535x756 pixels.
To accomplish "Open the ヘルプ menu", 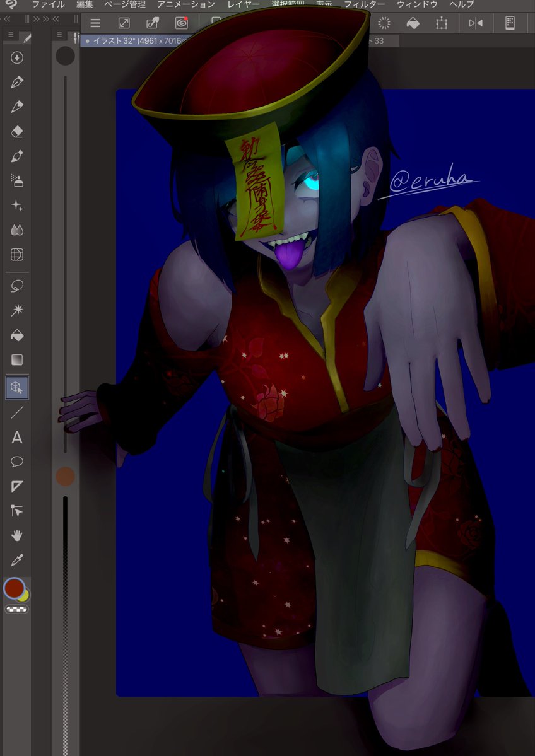I will (462, 4).
